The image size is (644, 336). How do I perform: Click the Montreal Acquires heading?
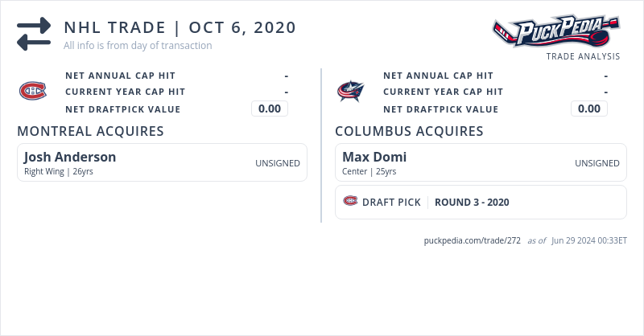[x=90, y=131]
